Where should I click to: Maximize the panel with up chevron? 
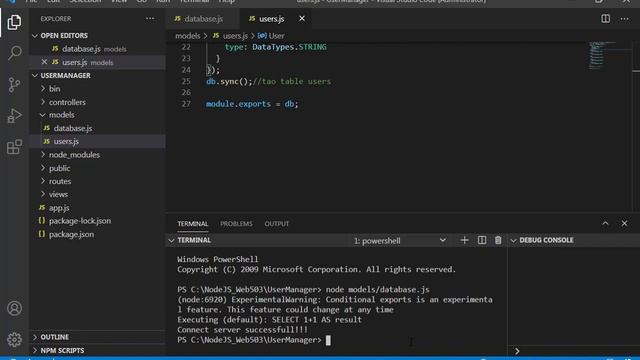coord(605,223)
